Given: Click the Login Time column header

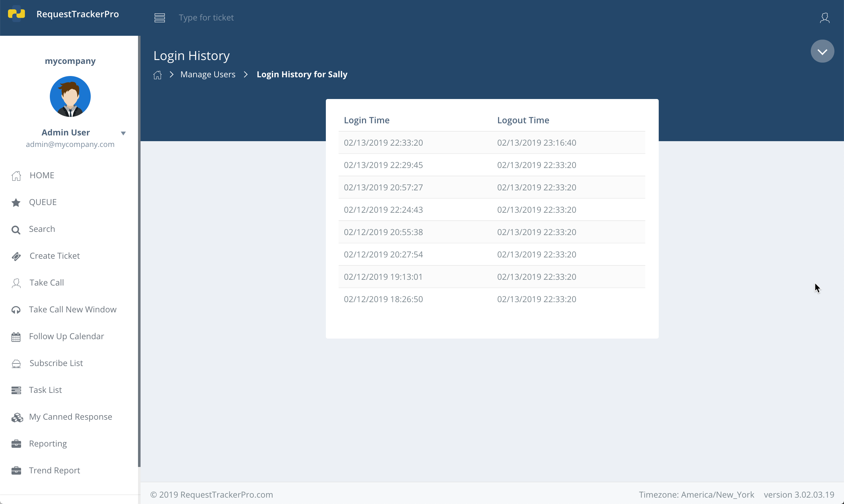Looking at the screenshot, I should [366, 120].
